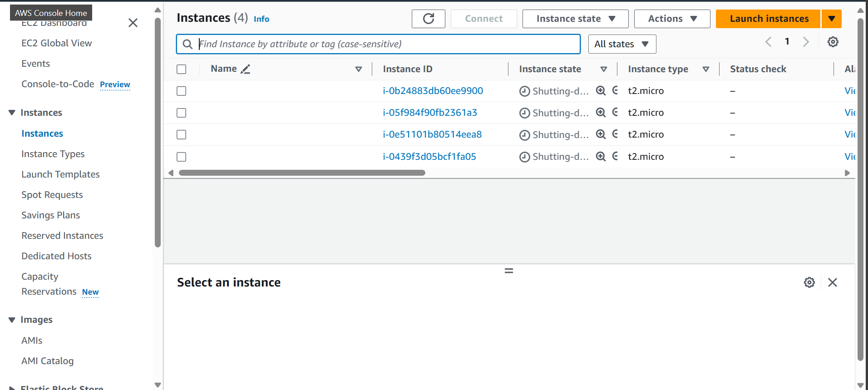Image resolution: width=868 pixels, height=390 pixels.
Task: Sort by Instance state column arrow
Action: coord(604,69)
